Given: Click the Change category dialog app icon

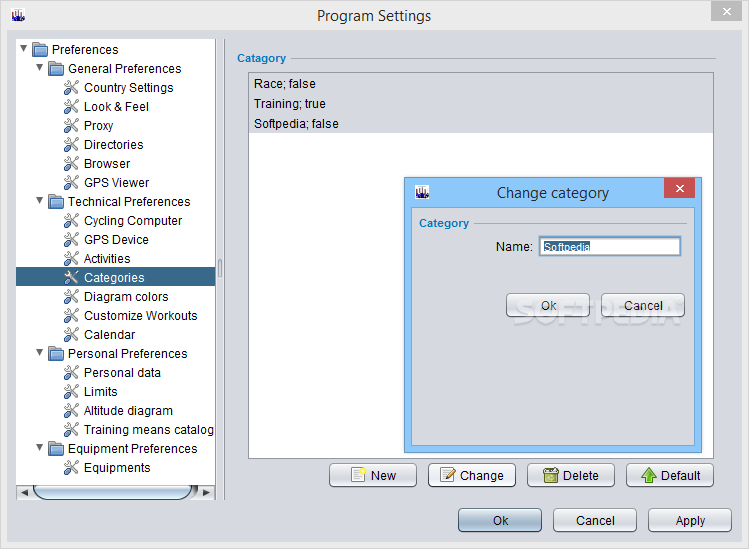Looking at the screenshot, I should point(422,192).
